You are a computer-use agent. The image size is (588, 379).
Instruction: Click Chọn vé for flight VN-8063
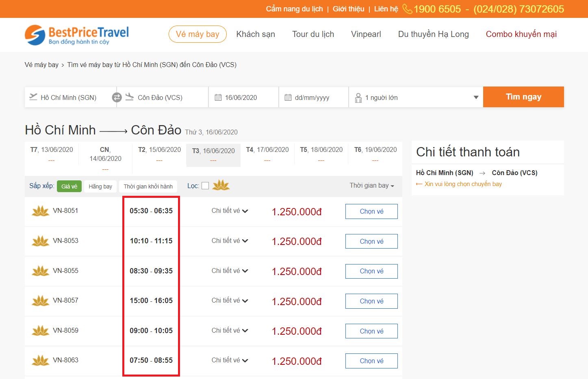[x=371, y=361]
